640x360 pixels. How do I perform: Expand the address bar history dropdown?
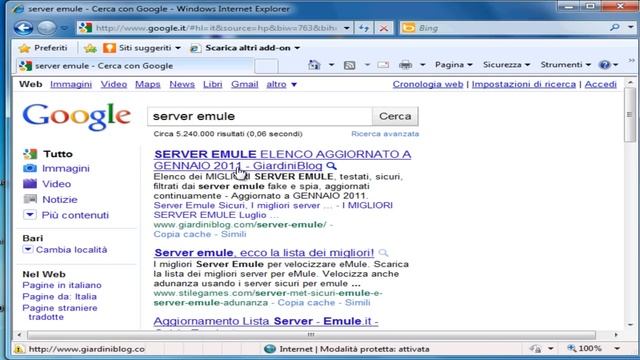[x=346, y=28]
